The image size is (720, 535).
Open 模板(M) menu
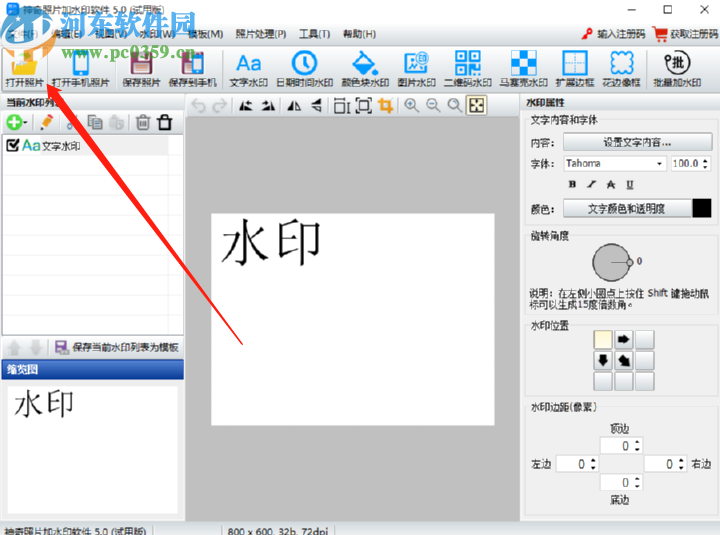206,34
